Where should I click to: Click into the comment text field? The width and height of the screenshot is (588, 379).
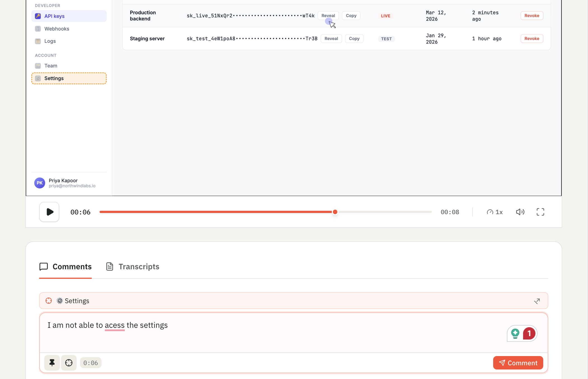[293, 333]
